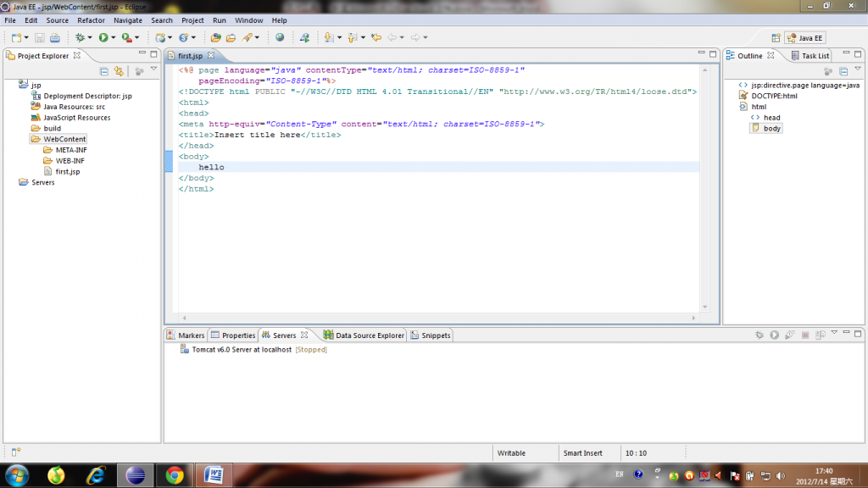The image size is (868, 488).
Task: Collapse all in Project Explorer
Action: tap(104, 71)
